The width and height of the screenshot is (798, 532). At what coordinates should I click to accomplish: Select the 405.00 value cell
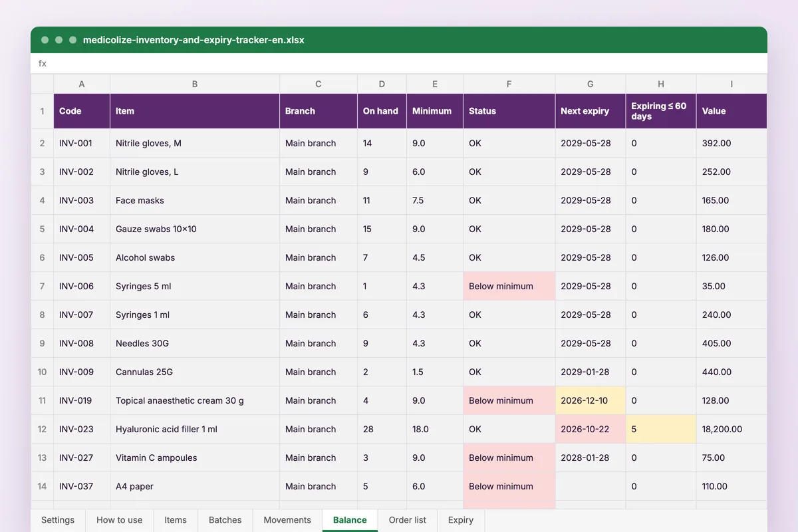pyautogui.click(x=731, y=343)
